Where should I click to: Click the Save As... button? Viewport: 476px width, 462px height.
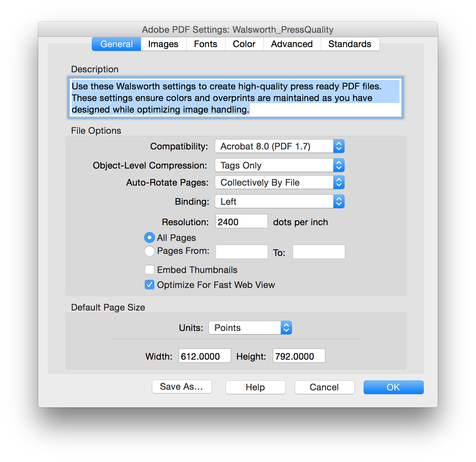(x=182, y=387)
